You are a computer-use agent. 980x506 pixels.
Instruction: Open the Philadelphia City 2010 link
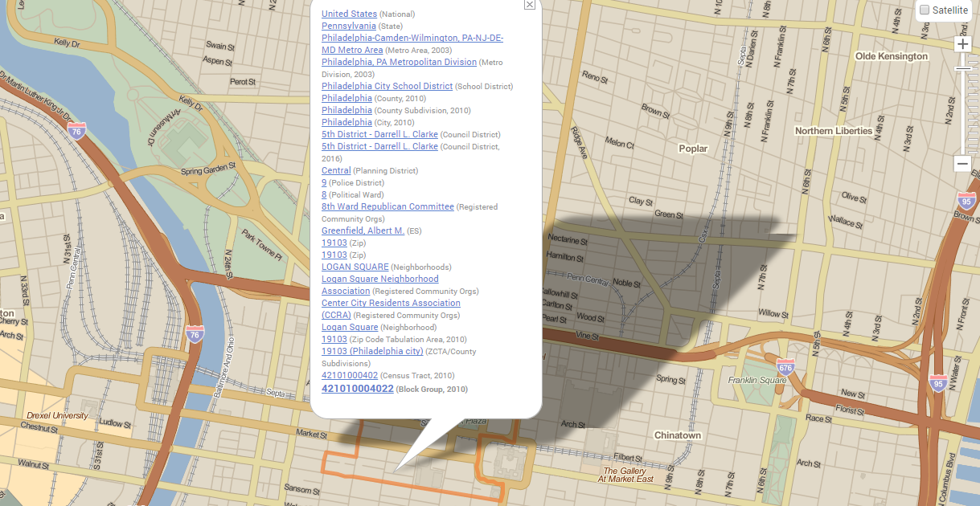346,122
